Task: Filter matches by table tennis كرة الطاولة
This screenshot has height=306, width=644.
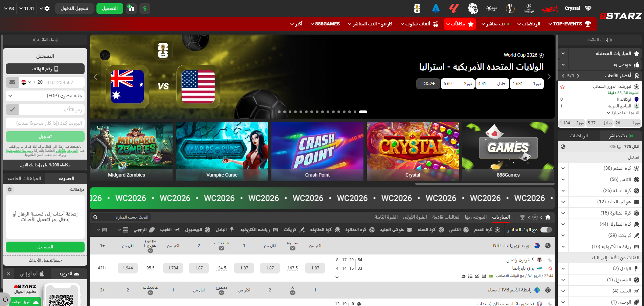Action: pyautogui.click(x=325, y=230)
